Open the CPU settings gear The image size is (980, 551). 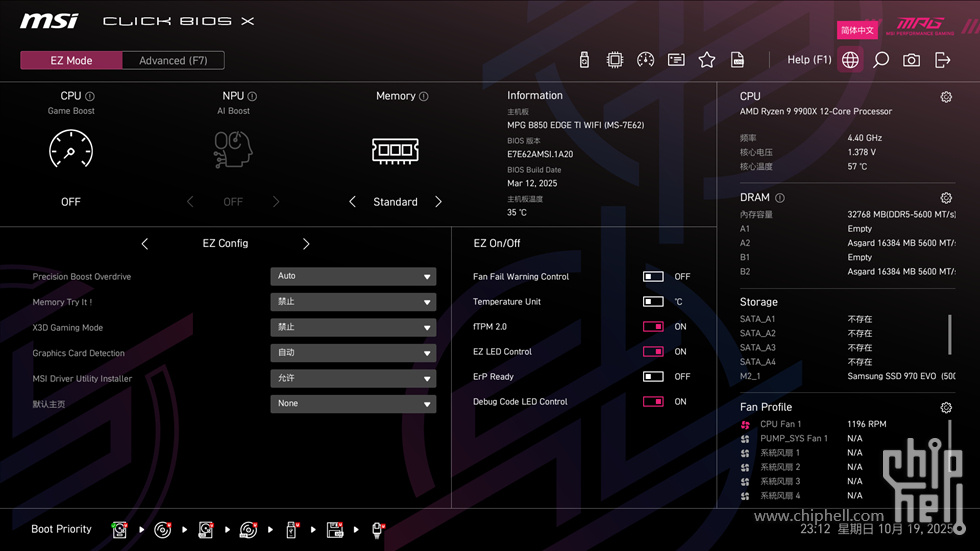pyautogui.click(x=946, y=97)
